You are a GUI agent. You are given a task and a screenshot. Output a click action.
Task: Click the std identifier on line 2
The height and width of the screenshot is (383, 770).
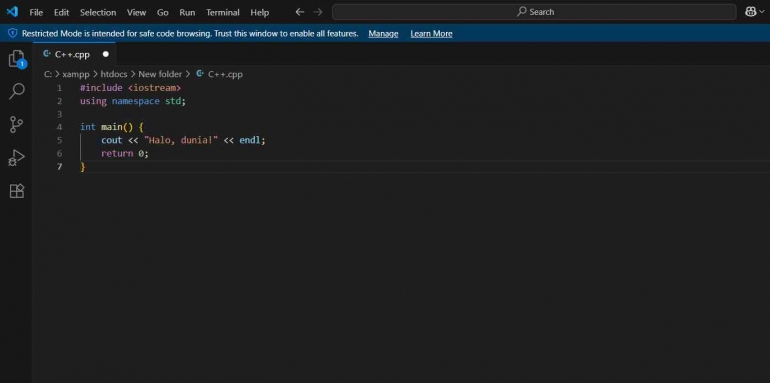[x=172, y=101]
